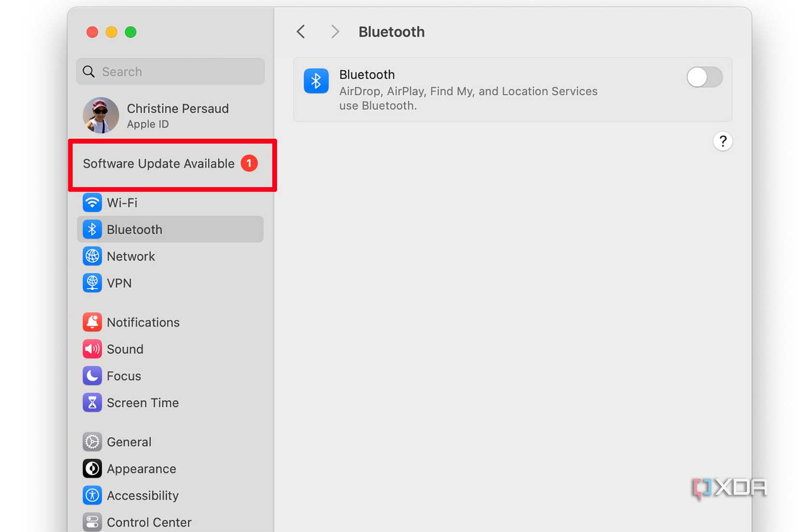Screen dimensions: 798x532
Task: Focus the Search field
Action: [170, 72]
